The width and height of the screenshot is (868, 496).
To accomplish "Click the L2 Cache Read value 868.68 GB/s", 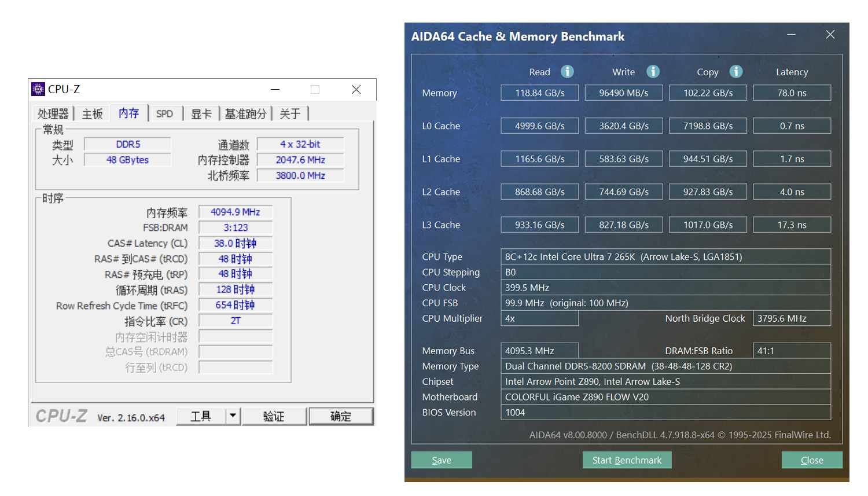I will click(540, 192).
